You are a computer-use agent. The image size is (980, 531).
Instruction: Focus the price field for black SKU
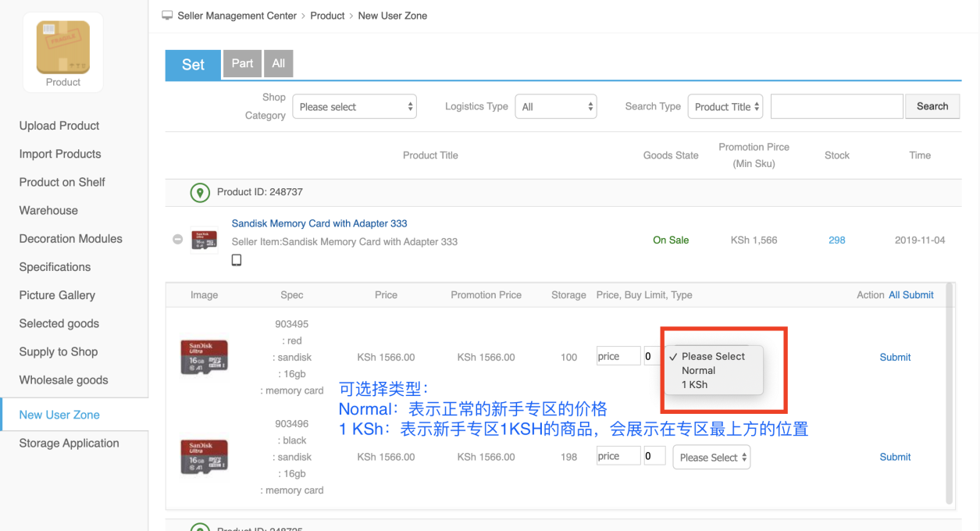click(618, 456)
